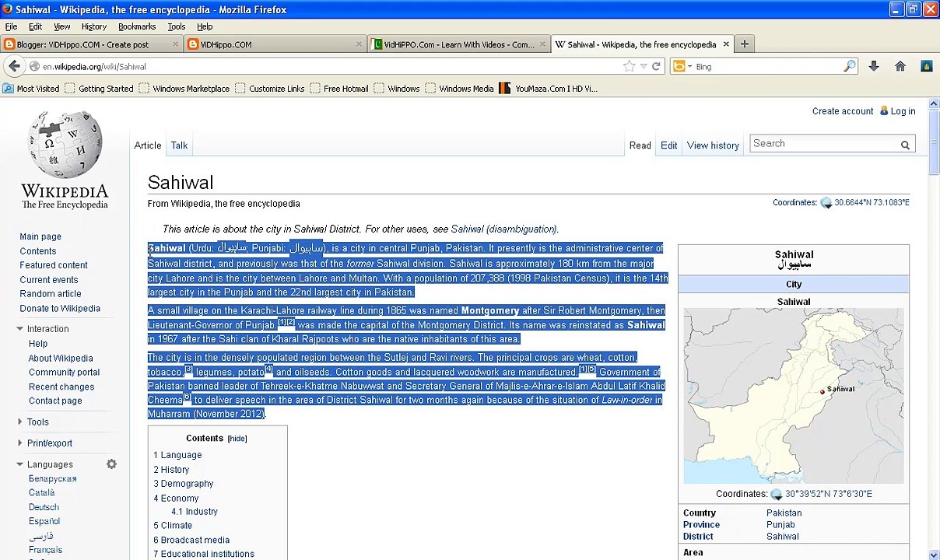Open the History menu
This screenshot has height=560, width=940.
pos(93,26)
